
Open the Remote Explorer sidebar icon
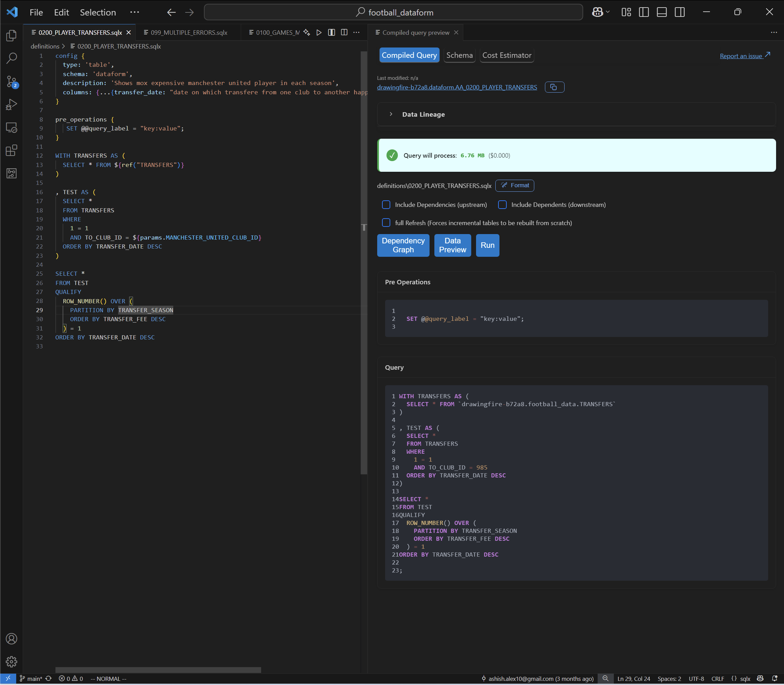click(11, 127)
